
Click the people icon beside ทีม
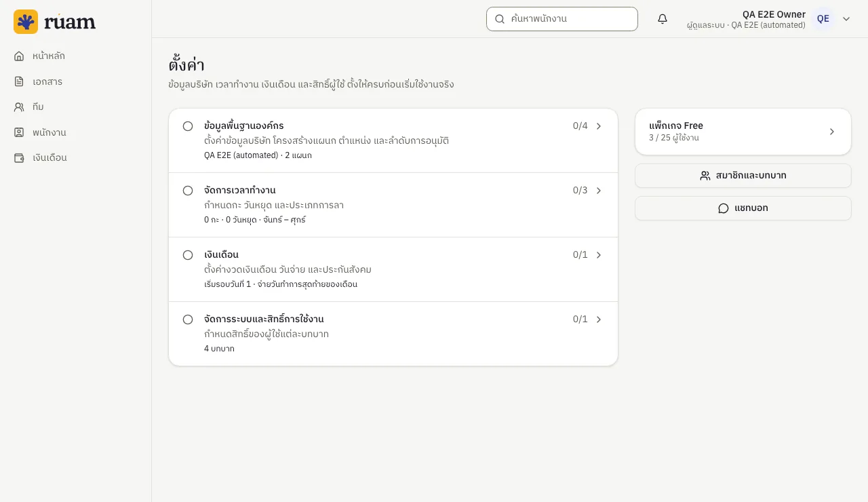pos(19,107)
